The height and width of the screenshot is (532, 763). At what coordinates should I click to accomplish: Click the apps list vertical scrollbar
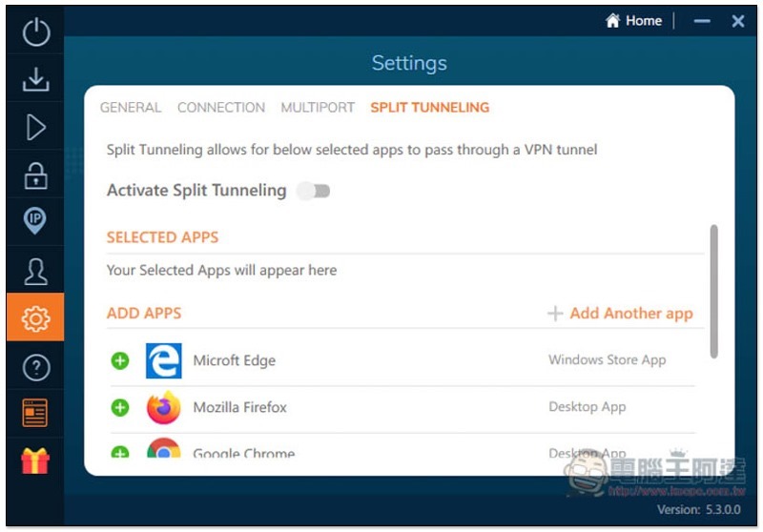pos(713,292)
